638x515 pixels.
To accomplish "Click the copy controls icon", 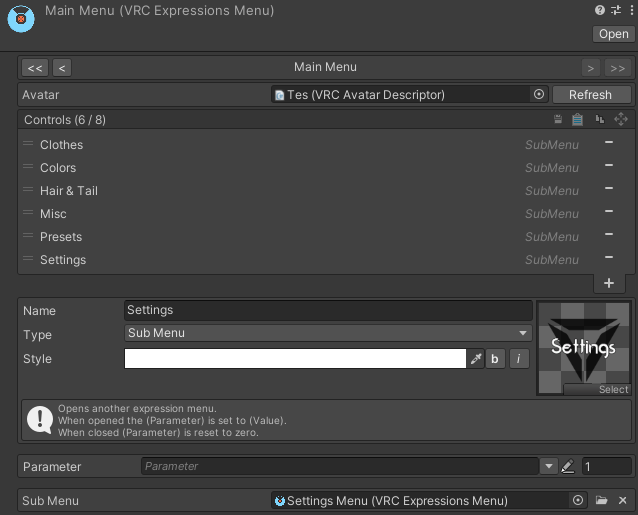I will click(558, 119).
